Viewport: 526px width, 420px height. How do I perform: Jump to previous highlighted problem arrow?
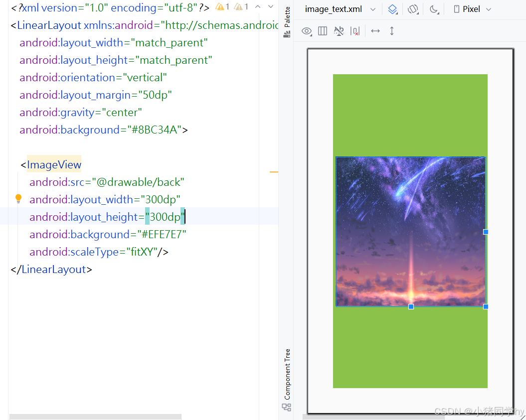258,6
